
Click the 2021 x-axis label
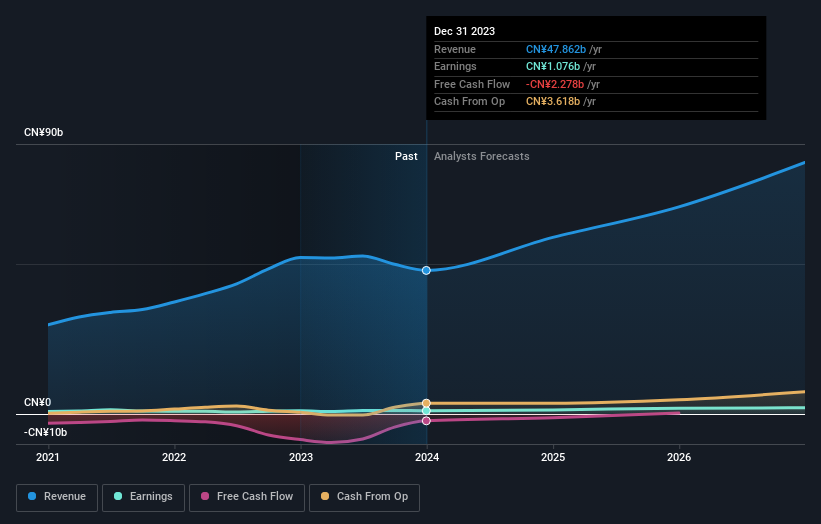(x=48, y=457)
